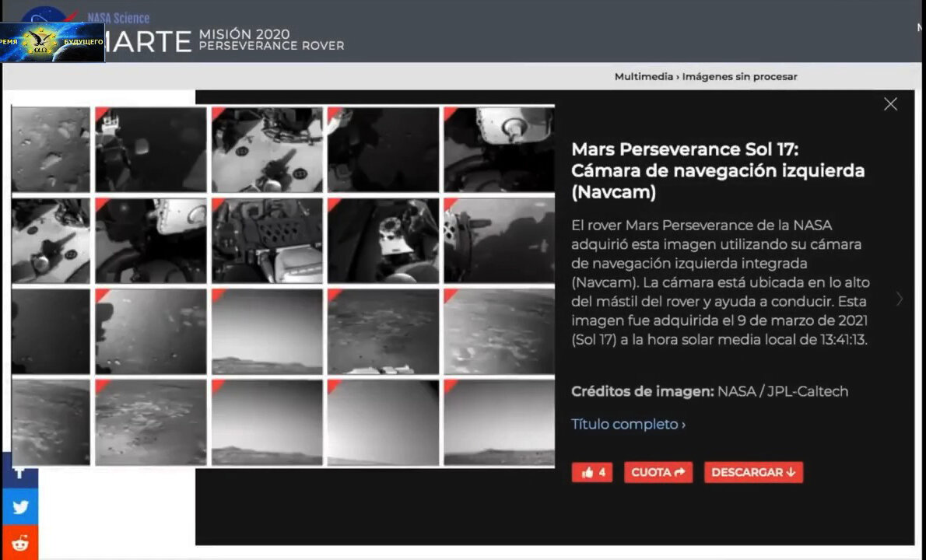Open the Título completo link
926x560 pixels.
tap(628, 425)
